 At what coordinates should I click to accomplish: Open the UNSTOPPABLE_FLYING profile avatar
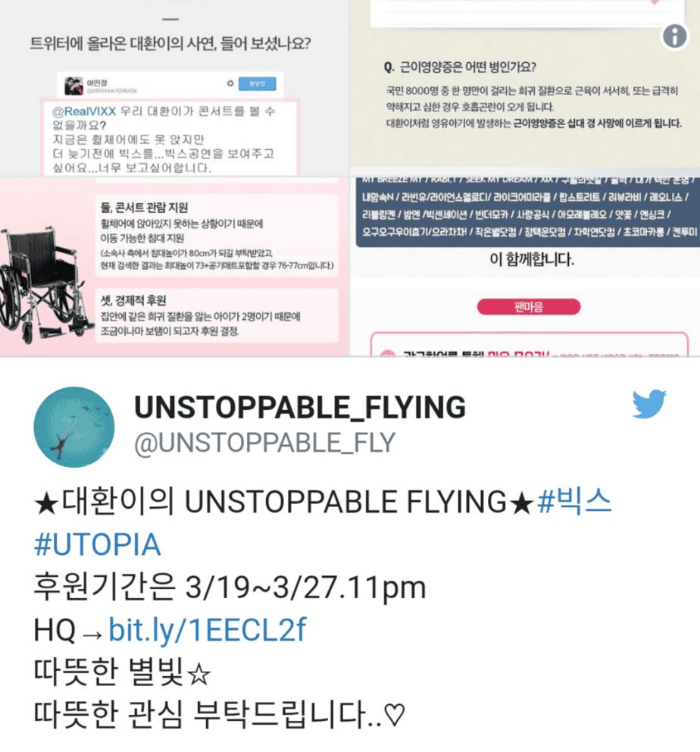pyautogui.click(x=74, y=427)
